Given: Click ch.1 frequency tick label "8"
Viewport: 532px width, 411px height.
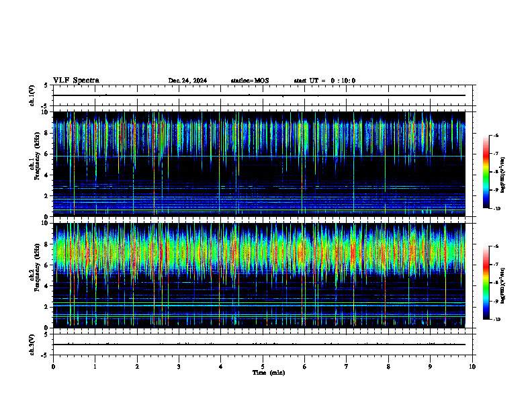Looking at the screenshot, I should (46, 133).
